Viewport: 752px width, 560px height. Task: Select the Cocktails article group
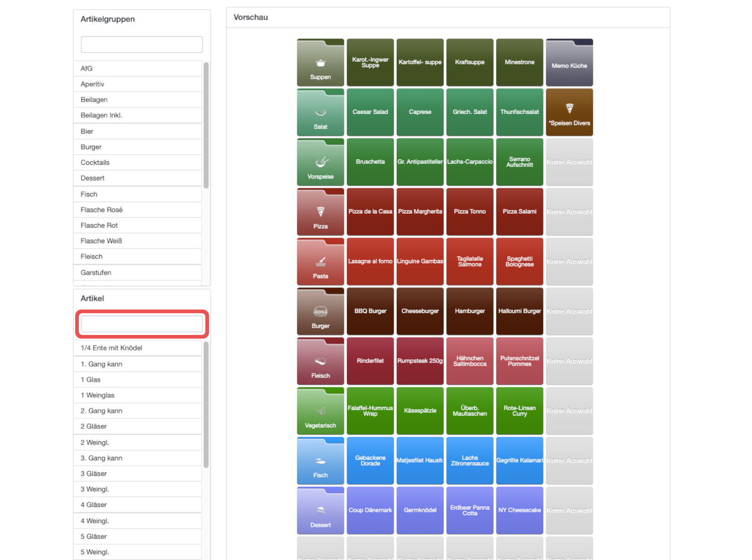137,162
